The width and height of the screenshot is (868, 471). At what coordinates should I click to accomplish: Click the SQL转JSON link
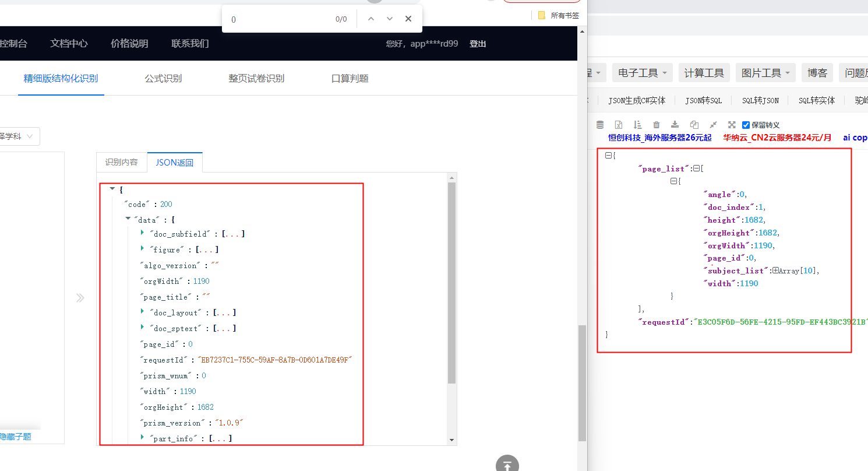click(760, 100)
